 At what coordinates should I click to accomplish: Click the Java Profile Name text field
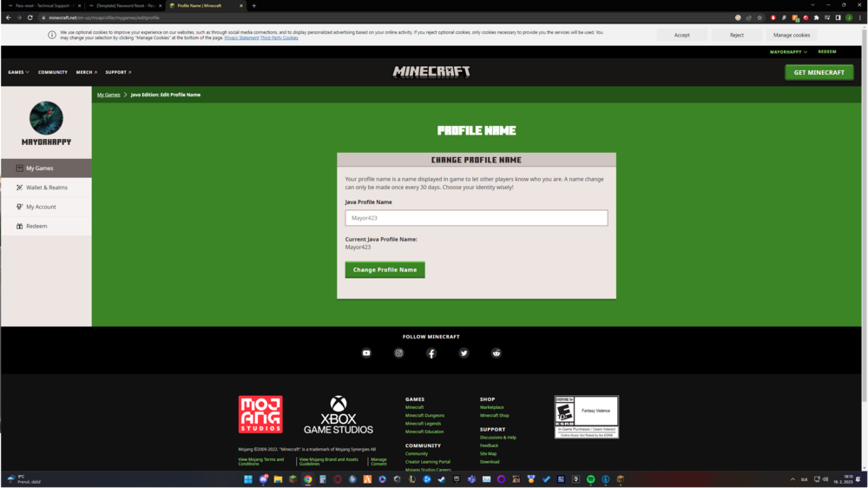click(476, 218)
